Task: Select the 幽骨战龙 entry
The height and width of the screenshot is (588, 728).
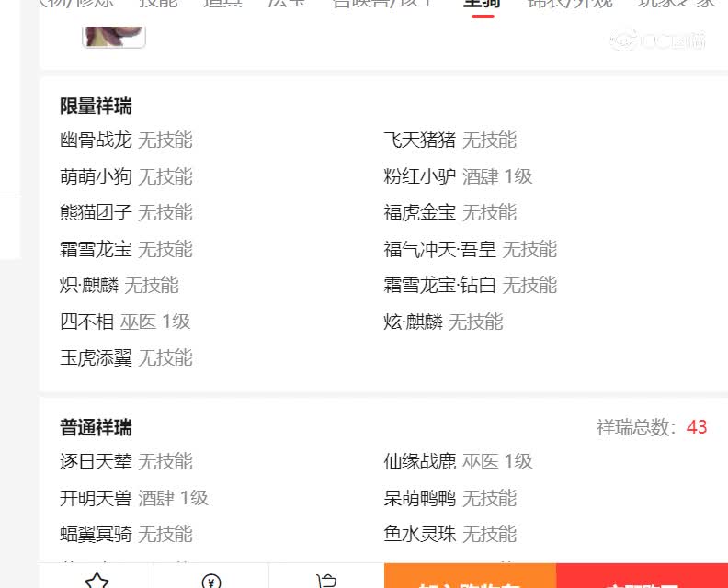Action: pyautogui.click(x=96, y=141)
